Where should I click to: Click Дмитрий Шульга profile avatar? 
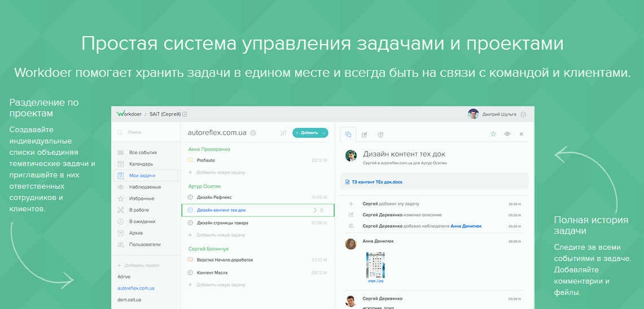pyautogui.click(x=473, y=114)
